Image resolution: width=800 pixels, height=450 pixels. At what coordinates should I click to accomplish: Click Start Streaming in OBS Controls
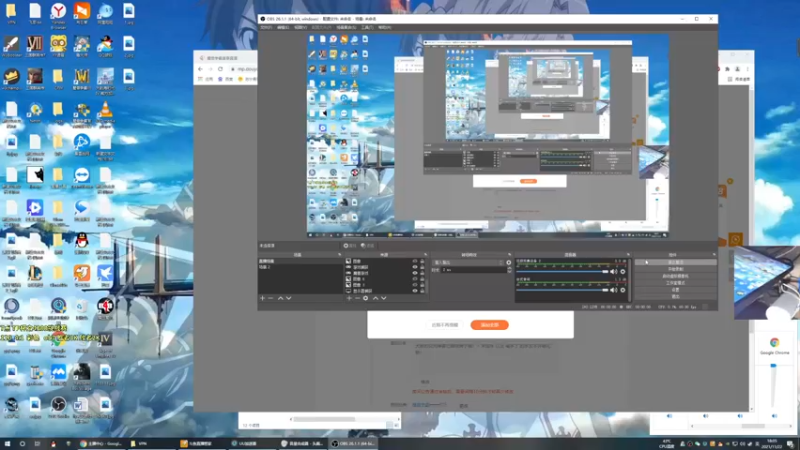[676, 262]
